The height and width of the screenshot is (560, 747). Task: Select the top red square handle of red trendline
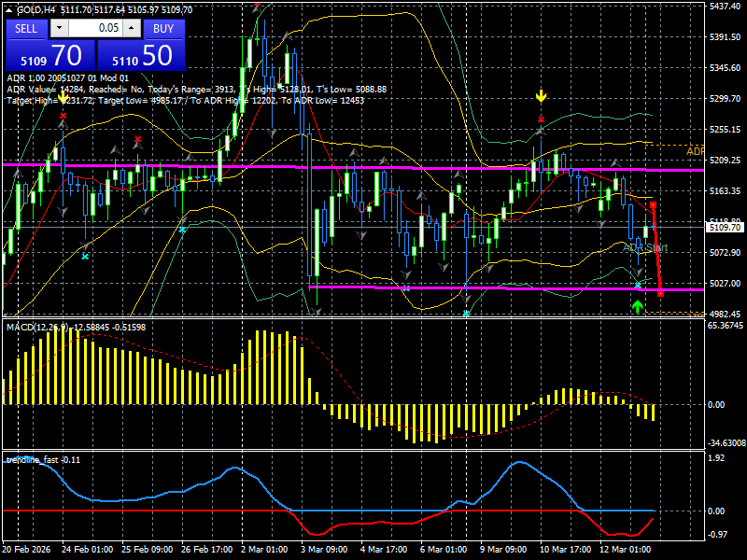pyautogui.click(x=653, y=205)
